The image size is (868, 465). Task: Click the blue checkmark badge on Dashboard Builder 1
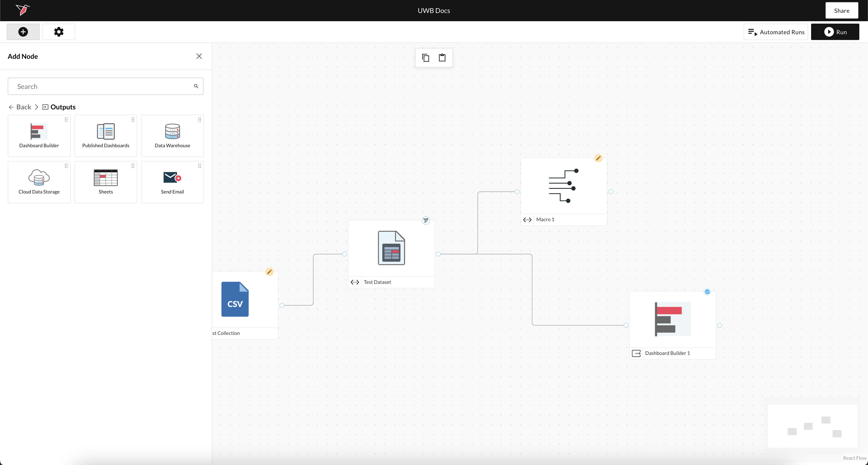(x=707, y=292)
